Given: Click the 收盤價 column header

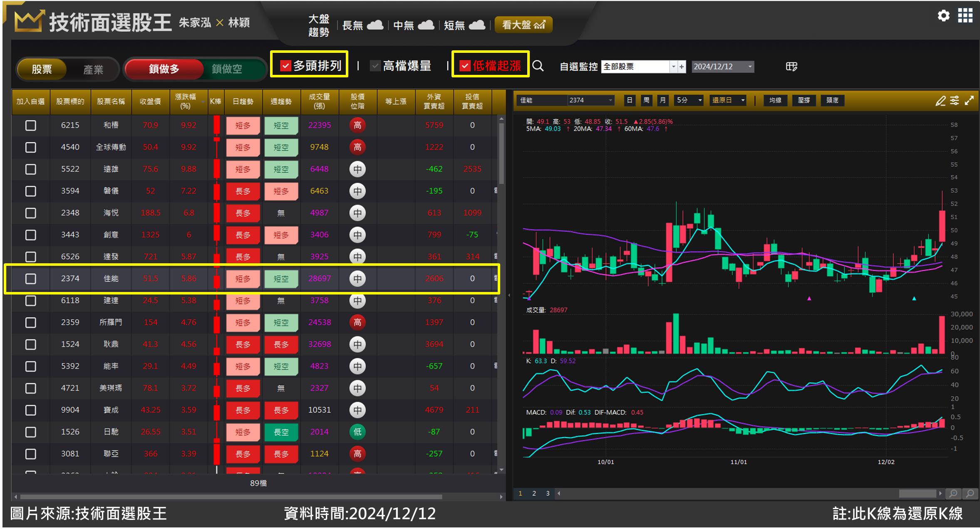Looking at the screenshot, I should [x=150, y=101].
